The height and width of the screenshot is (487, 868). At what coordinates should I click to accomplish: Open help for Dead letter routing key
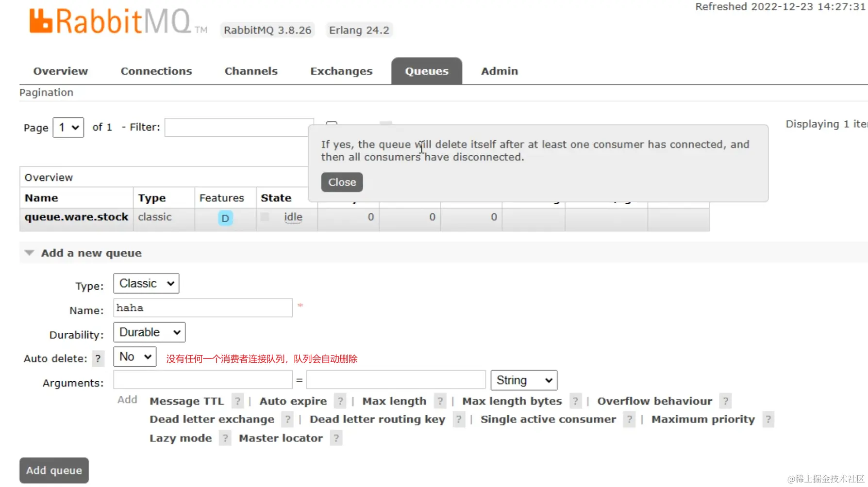459,419
